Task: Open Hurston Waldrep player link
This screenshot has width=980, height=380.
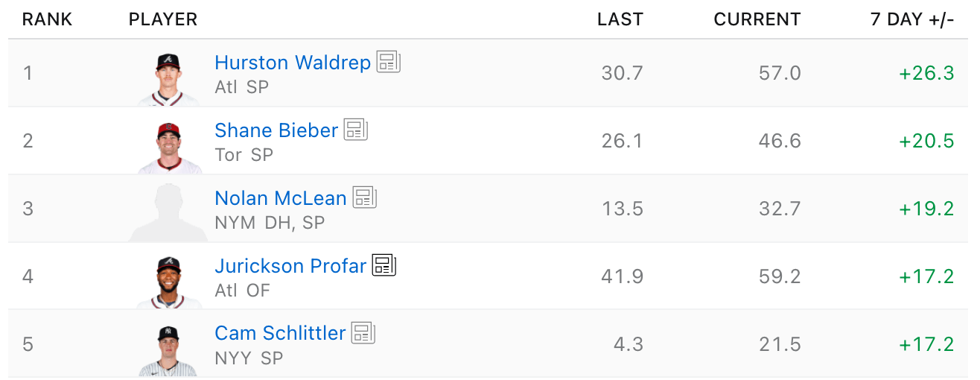Action: 293,63
